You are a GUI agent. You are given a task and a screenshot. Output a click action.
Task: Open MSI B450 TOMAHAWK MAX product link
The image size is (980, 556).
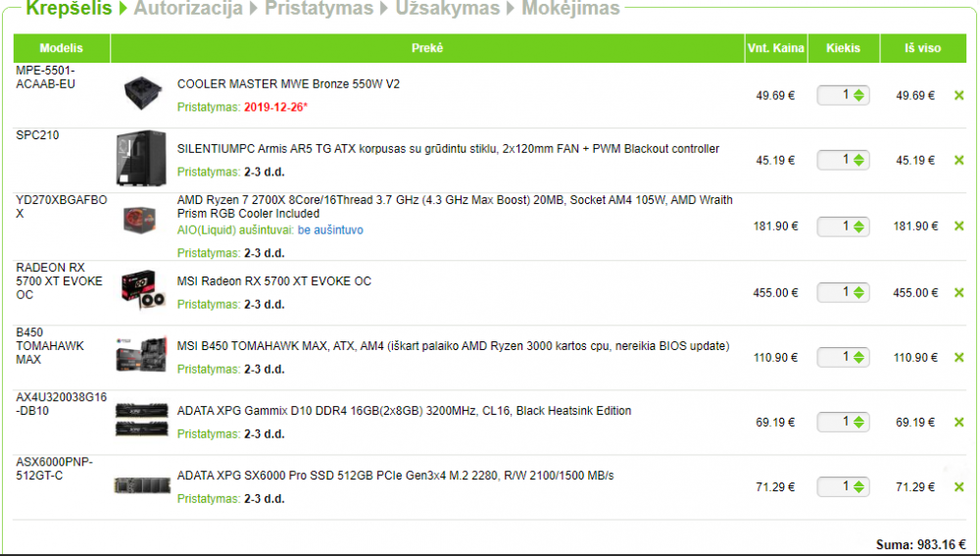tap(453, 346)
